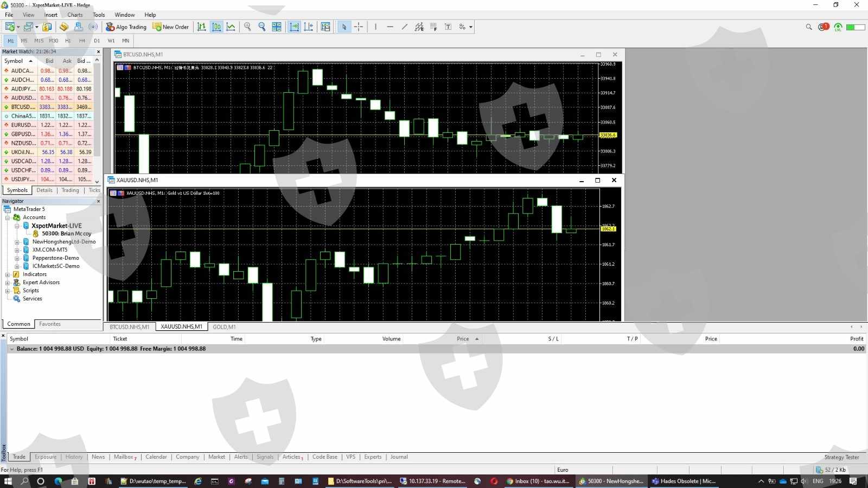868x488 pixels.
Task: Open the Journal tab in Toolbox
Action: (x=399, y=457)
